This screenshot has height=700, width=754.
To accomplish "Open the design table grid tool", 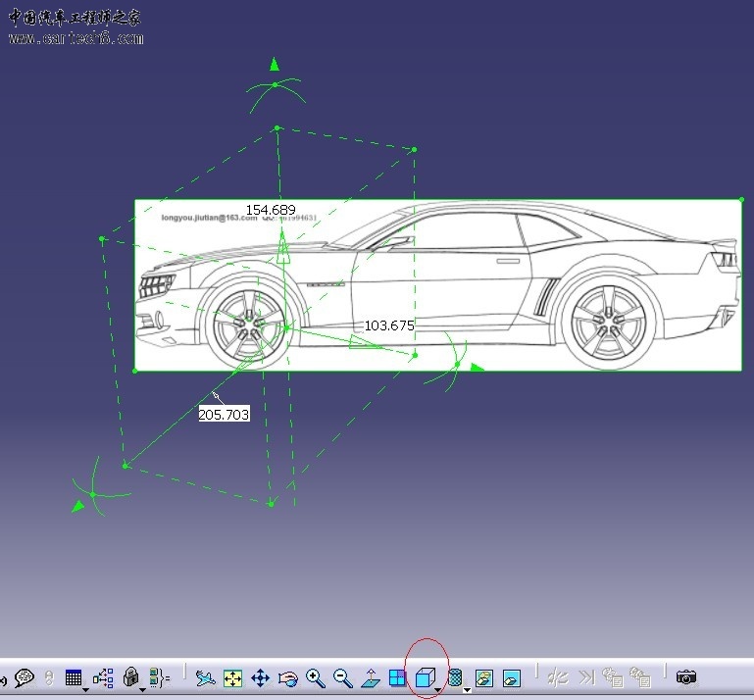I will click(74, 677).
